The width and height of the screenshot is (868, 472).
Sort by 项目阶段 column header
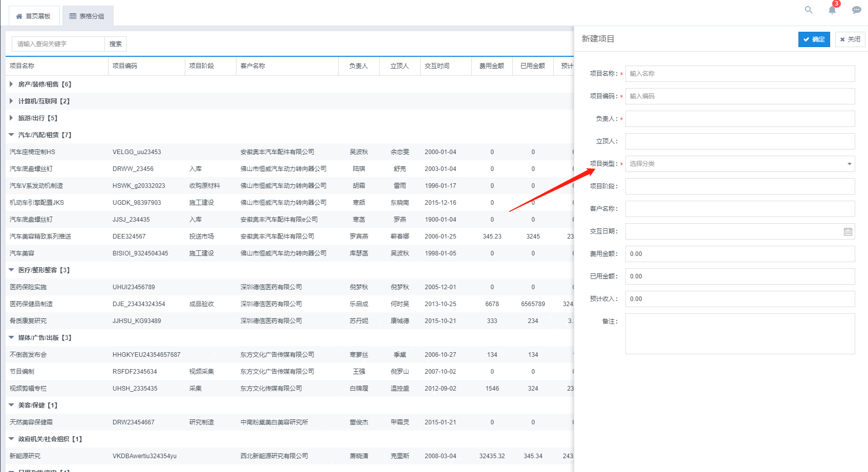coord(210,66)
